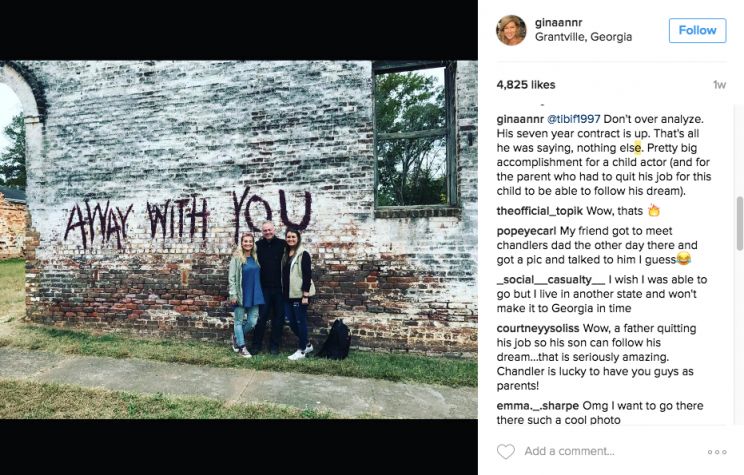Click the fire emoji in topik's comment

click(654, 210)
